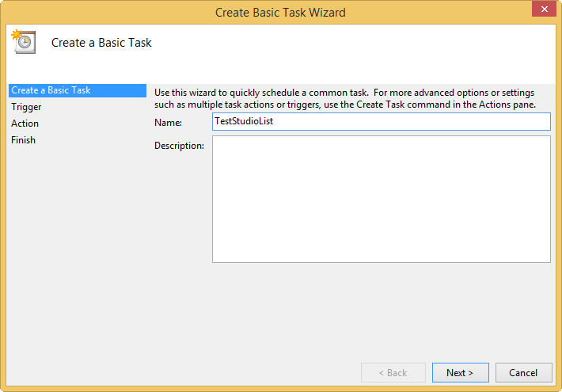Jump to the Finish step in sidebar

click(23, 140)
